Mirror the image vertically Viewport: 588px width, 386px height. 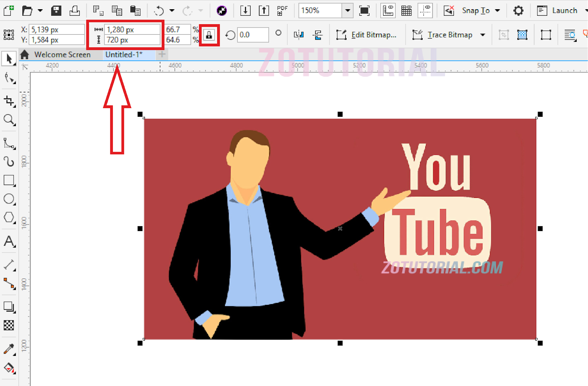(x=318, y=35)
